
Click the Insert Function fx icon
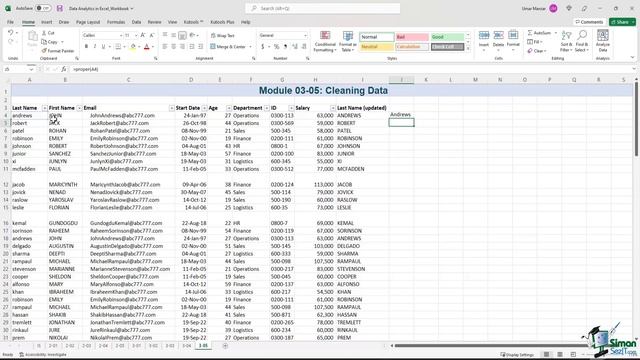64,69
